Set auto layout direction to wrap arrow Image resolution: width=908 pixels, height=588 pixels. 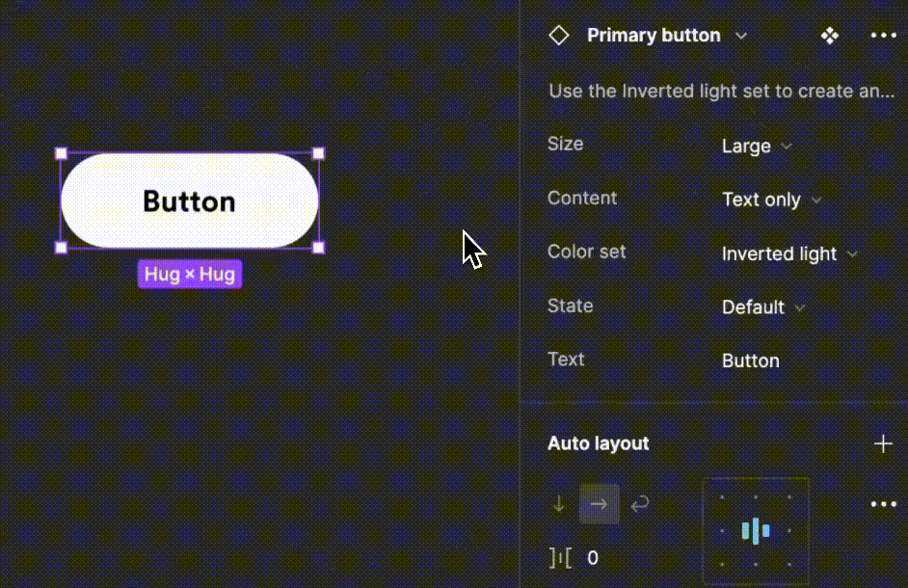point(640,504)
